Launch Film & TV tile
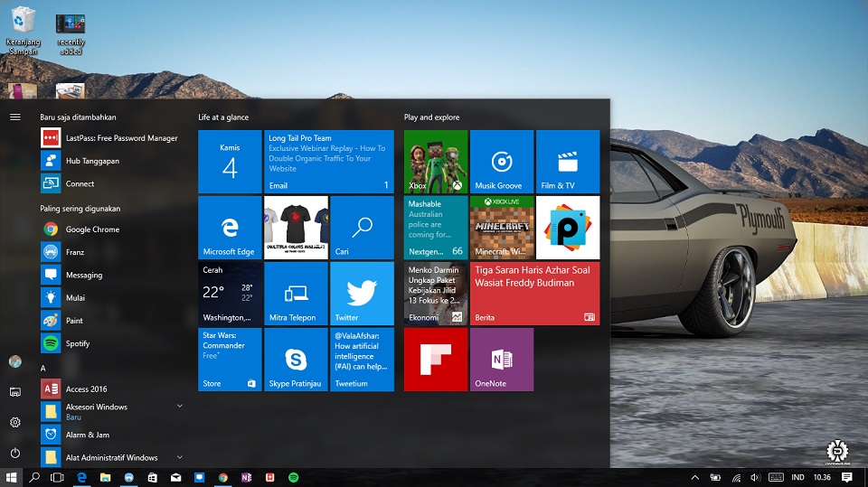The width and height of the screenshot is (868, 487). (x=567, y=162)
